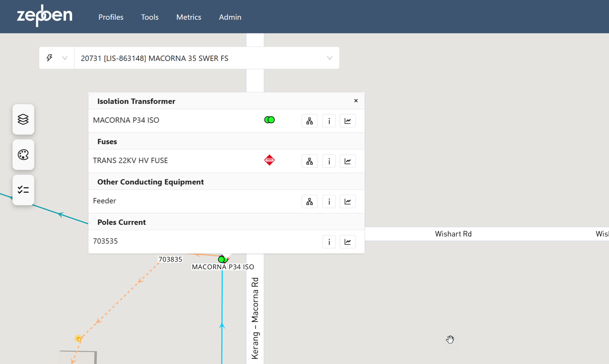This screenshot has height=364, width=609.
Task: Show network trace for MACORNA P34 ISO
Action: click(x=310, y=121)
